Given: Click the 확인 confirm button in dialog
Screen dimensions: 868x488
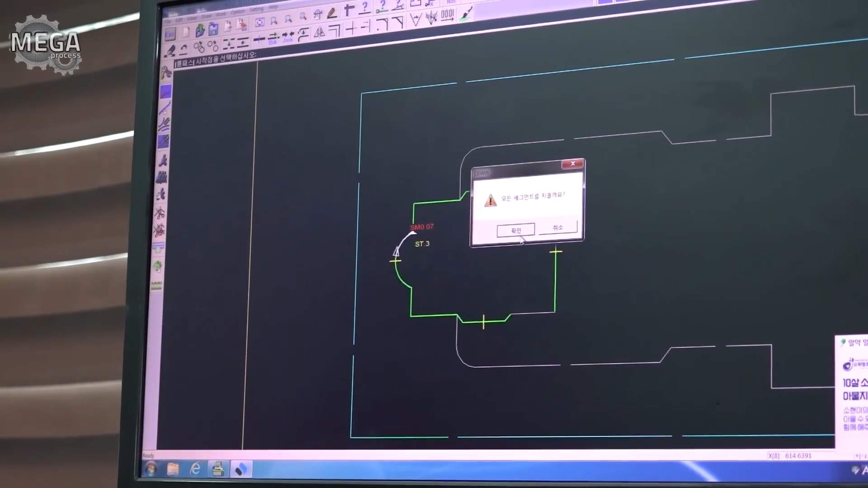Looking at the screenshot, I should 515,230.
